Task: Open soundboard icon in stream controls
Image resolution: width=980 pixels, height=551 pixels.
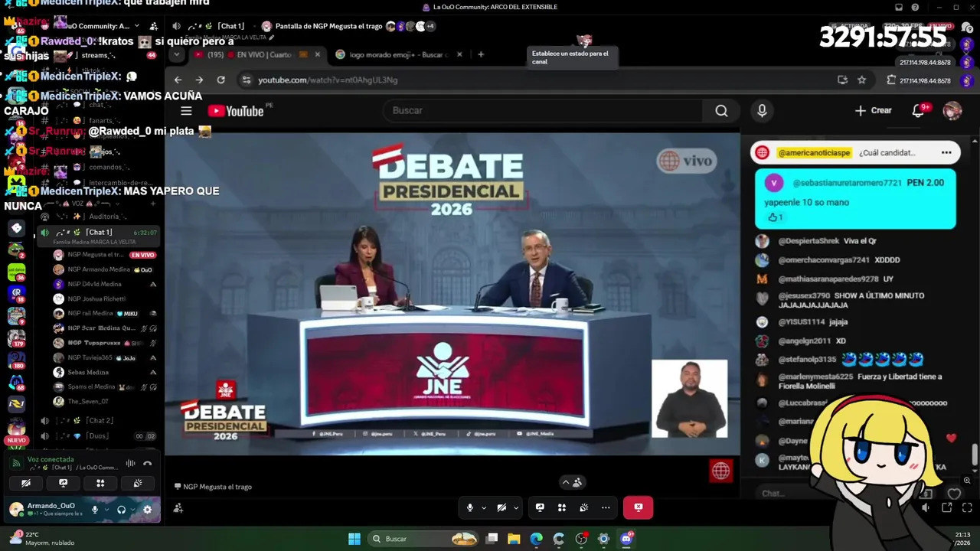Action: coord(583,507)
